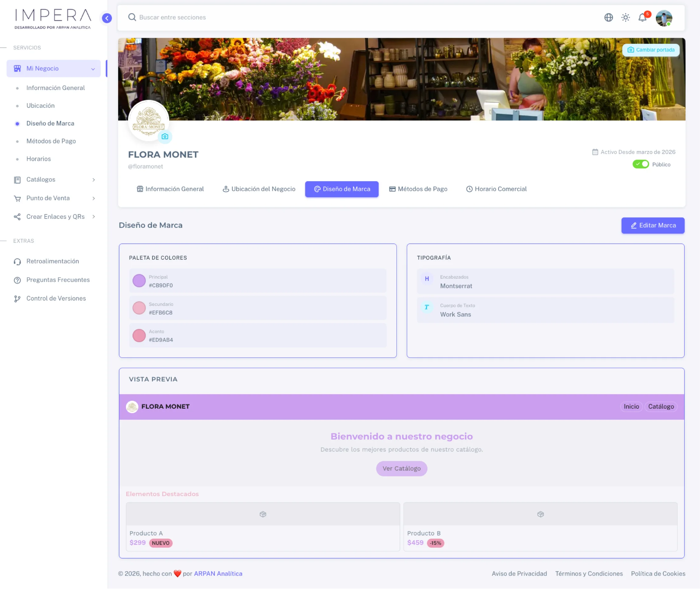This screenshot has width=700, height=589.
Task: Click the Punto de Venta cart icon
Action: click(17, 198)
